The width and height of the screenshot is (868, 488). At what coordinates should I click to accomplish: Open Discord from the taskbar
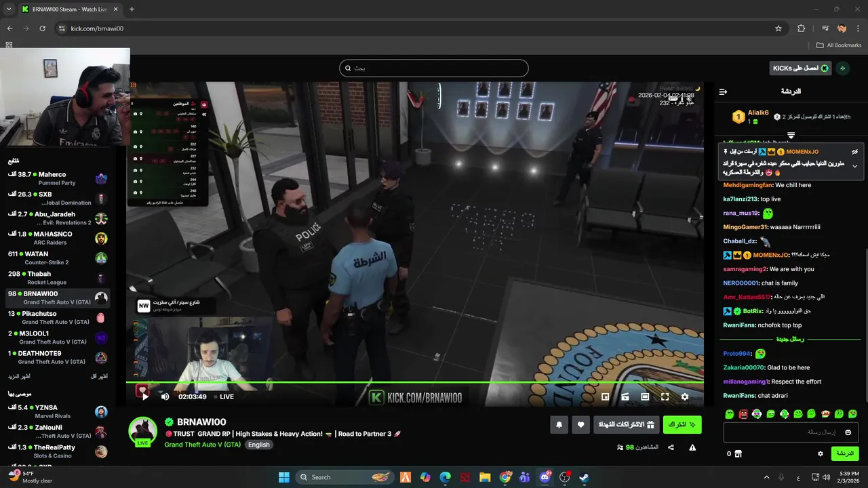tap(545, 477)
